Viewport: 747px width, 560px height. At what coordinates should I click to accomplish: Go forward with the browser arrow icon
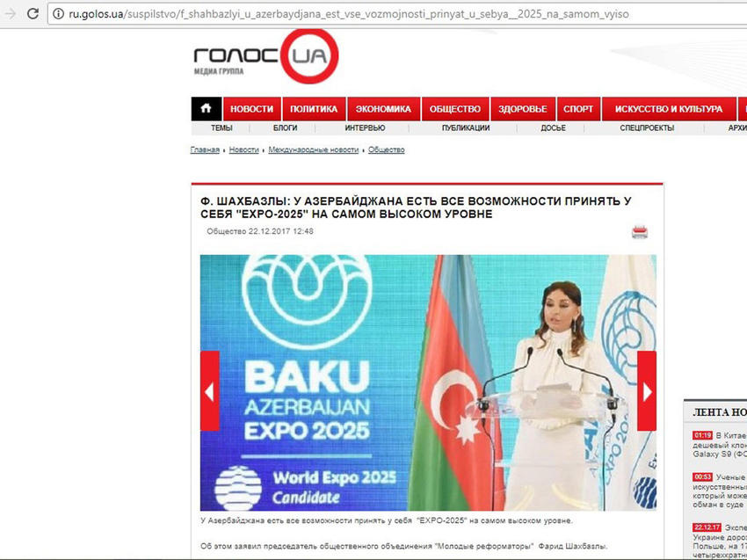tap(11, 13)
